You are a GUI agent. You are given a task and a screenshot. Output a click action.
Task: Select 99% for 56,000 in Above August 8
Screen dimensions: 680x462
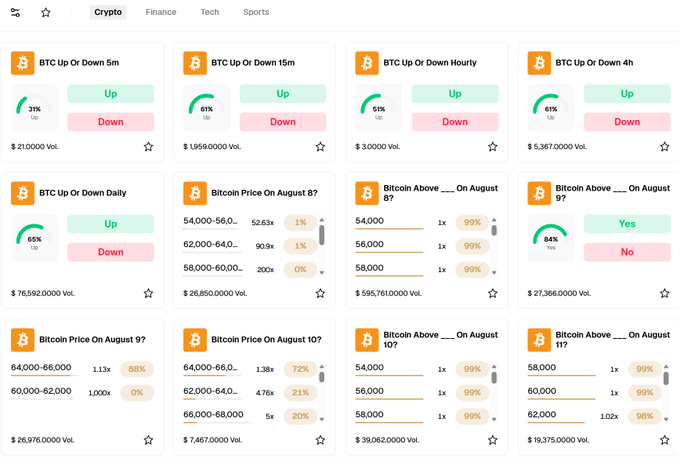pyautogui.click(x=472, y=246)
